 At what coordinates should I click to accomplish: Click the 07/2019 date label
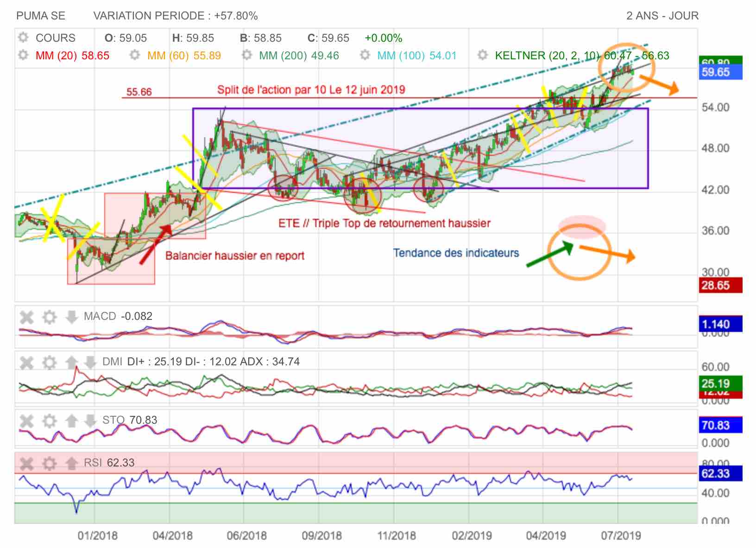[x=621, y=536]
